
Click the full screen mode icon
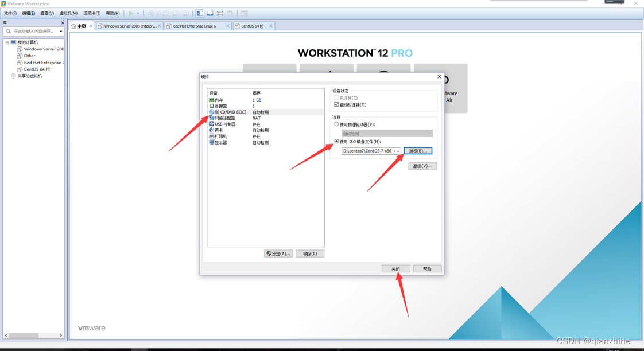click(x=220, y=14)
